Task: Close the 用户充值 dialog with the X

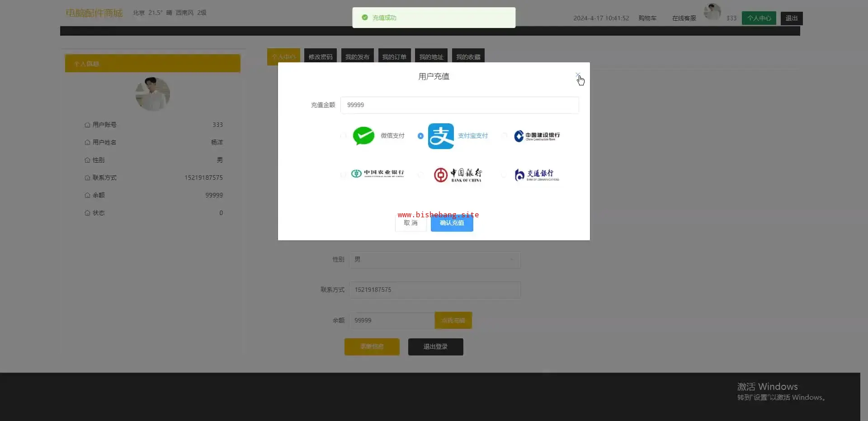Action: click(578, 75)
